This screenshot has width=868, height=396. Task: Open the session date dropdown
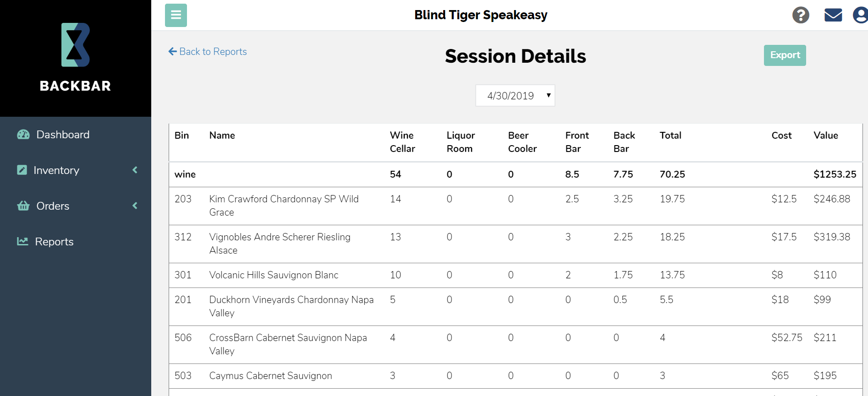(515, 95)
